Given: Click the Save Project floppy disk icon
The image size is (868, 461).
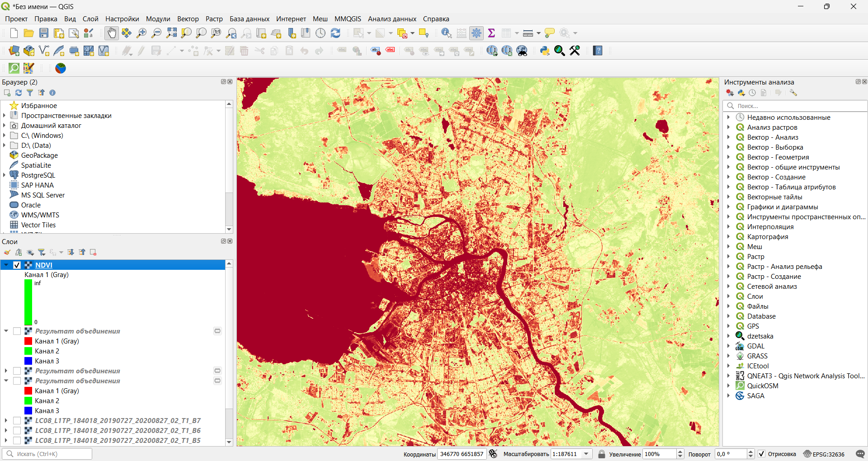Looking at the screenshot, I should 44,33.
